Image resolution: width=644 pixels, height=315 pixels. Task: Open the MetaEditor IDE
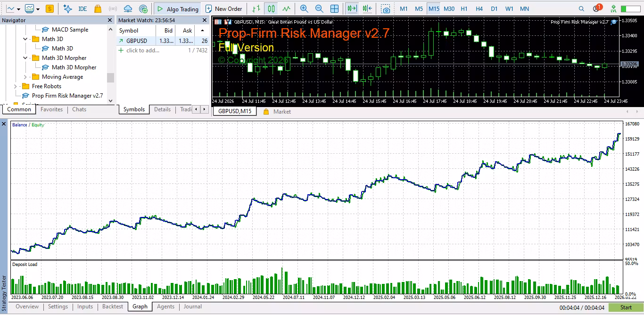click(83, 8)
